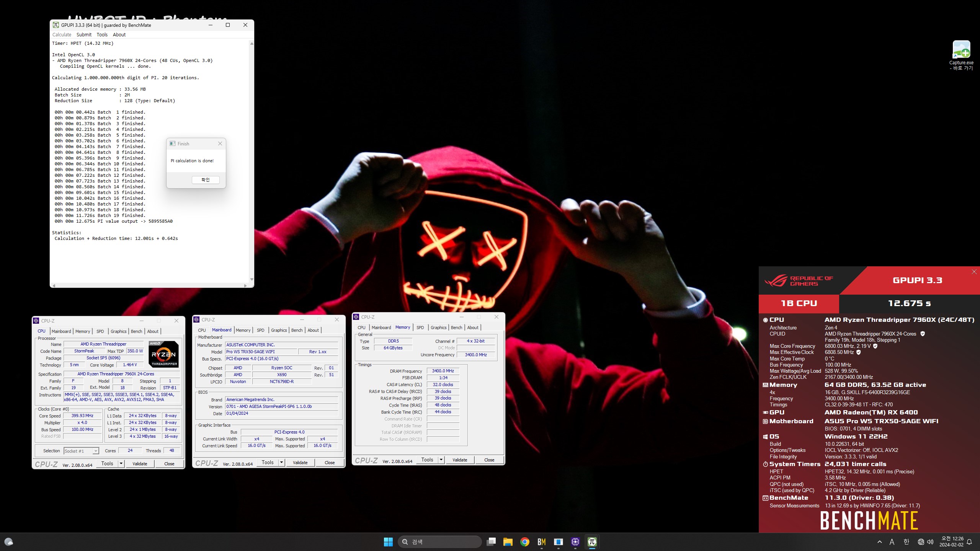This screenshot has width=980, height=551.
Task: Click the taskbar search box
Action: tap(439, 542)
